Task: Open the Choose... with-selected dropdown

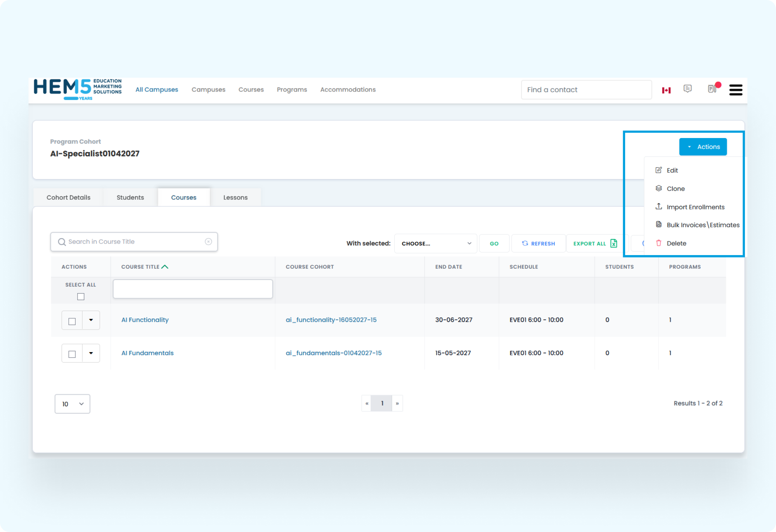Action: 435,244
